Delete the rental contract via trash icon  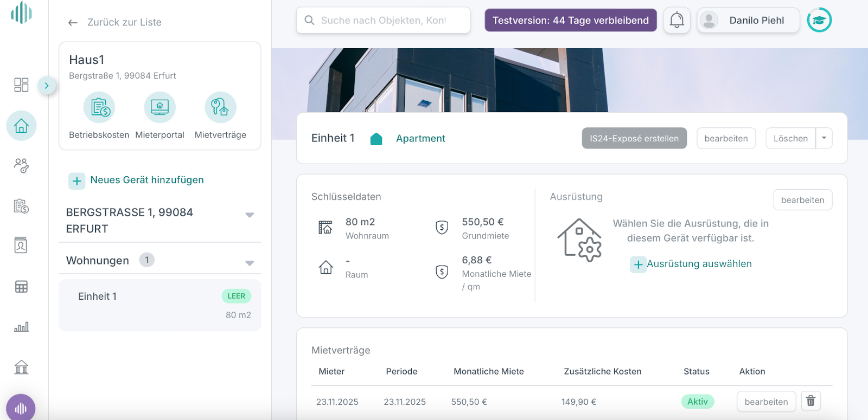810,401
